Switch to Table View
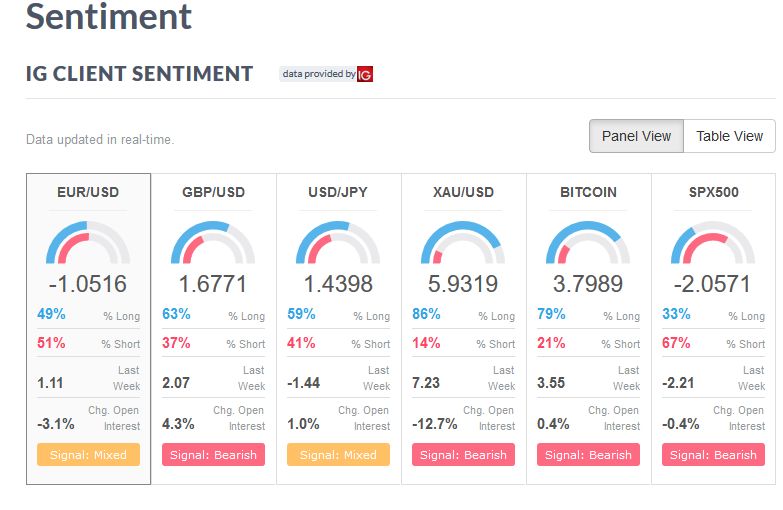The width and height of the screenshot is (783, 510). (x=730, y=136)
